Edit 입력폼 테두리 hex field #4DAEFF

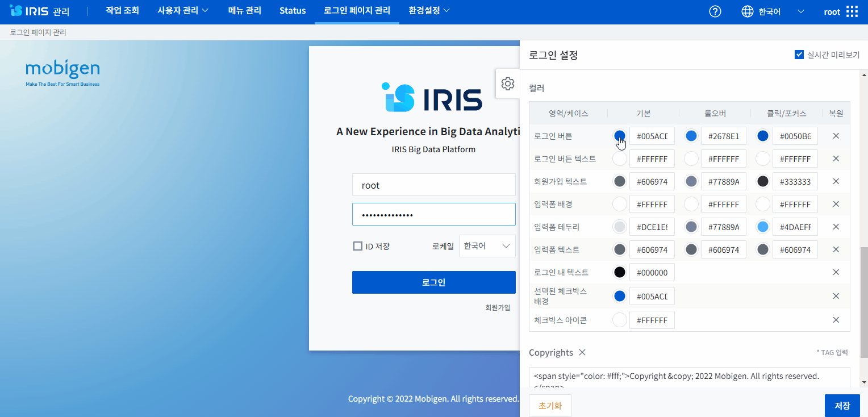[x=795, y=227]
